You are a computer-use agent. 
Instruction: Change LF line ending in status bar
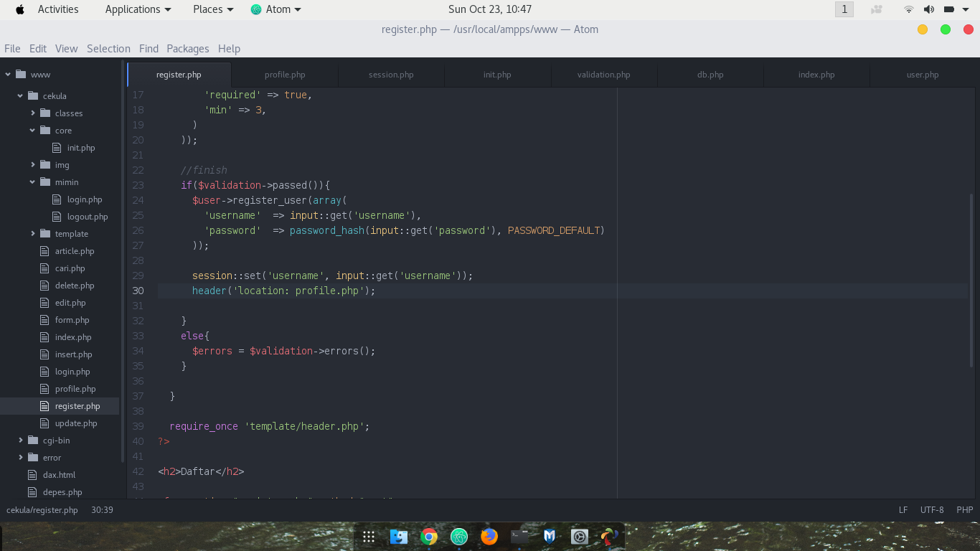903,510
